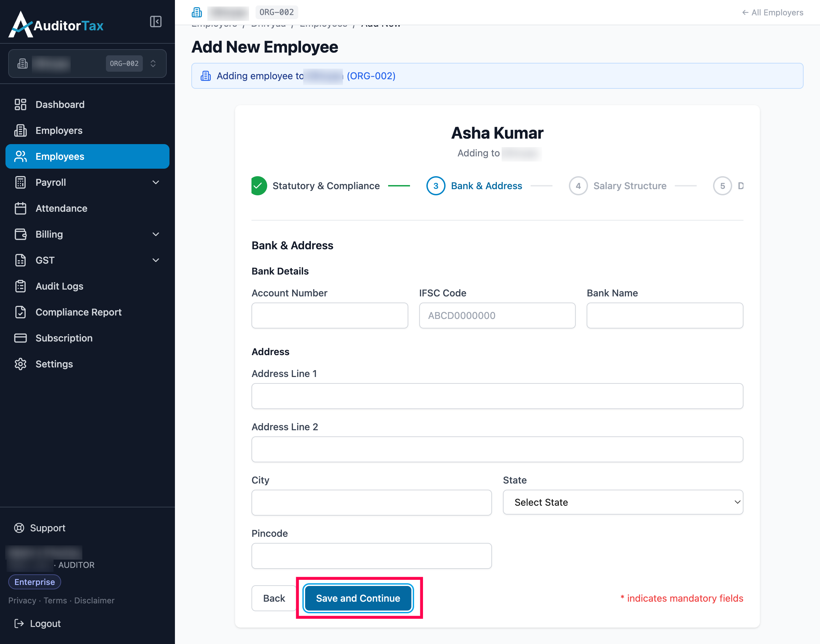Go back to All Employers
The width and height of the screenshot is (820, 644).
coord(773,12)
